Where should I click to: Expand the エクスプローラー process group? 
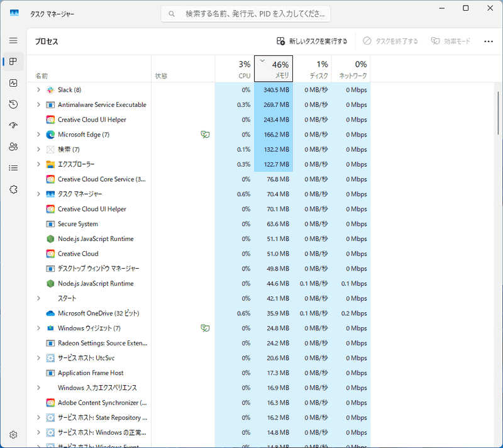[38, 164]
